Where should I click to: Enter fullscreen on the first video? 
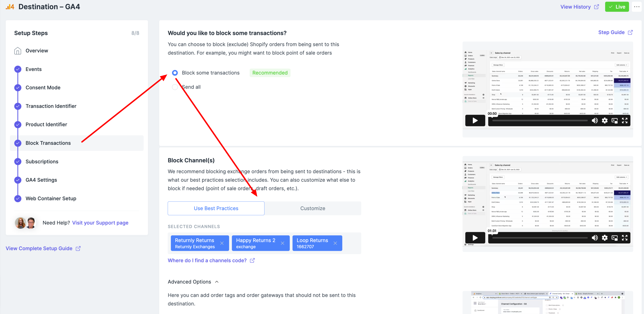[624, 121]
